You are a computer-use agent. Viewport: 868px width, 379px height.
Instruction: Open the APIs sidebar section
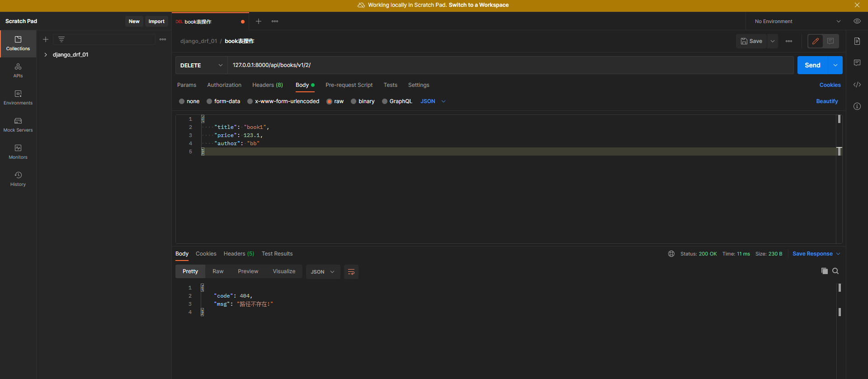click(18, 71)
